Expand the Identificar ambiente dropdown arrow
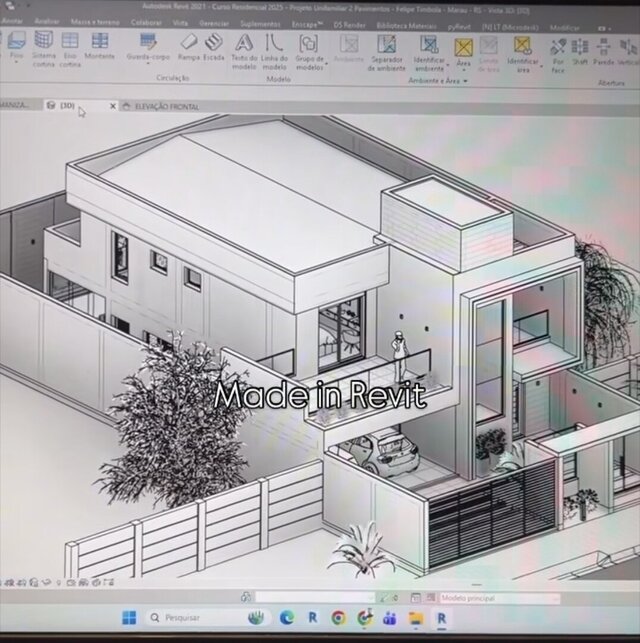The height and width of the screenshot is (643, 640). (448, 65)
